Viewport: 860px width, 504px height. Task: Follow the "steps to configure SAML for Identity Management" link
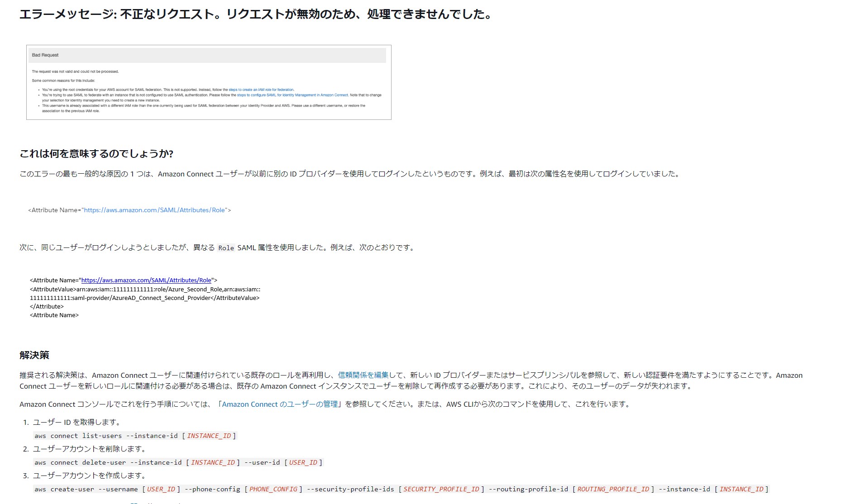(x=292, y=95)
